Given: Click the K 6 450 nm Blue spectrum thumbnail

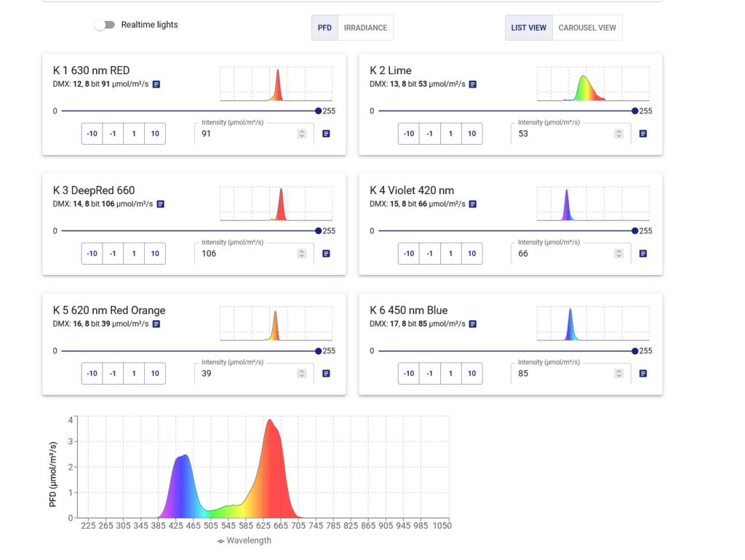Looking at the screenshot, I should coord(593,324).
